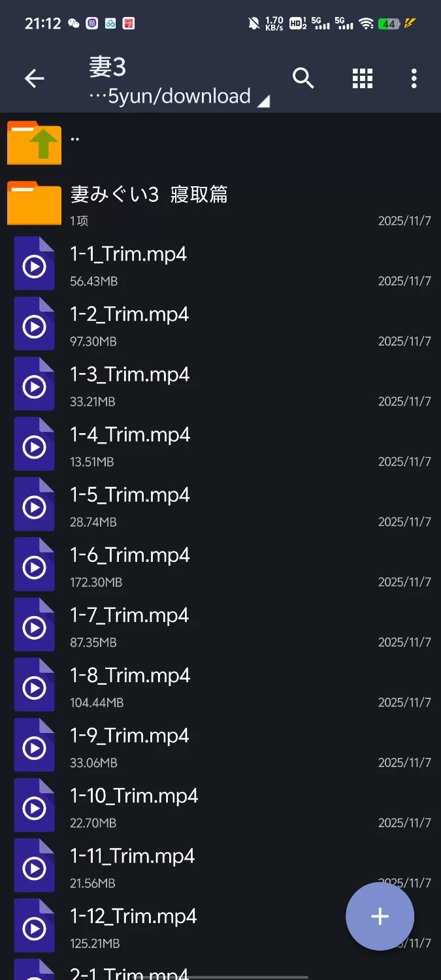Screen dimensions: 441x980
Task: Tap video icon of 1-10_Trim.mp4
Action: pos(34,808)
